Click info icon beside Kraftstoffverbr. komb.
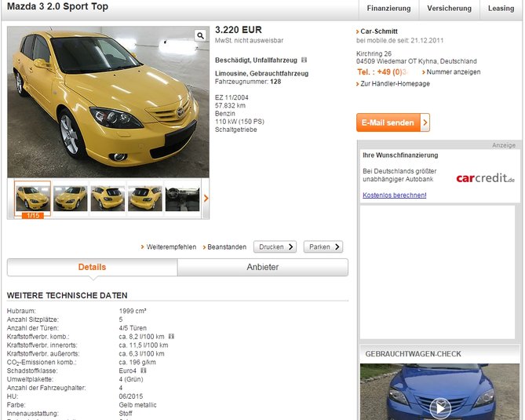Image resolution: width=525 pixels, height=420 pixels. tap(171, 336)
